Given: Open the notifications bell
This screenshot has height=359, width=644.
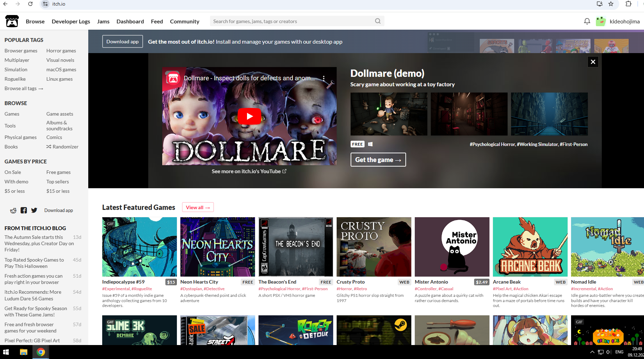Looking at the screenshot, I should (587, 21).
